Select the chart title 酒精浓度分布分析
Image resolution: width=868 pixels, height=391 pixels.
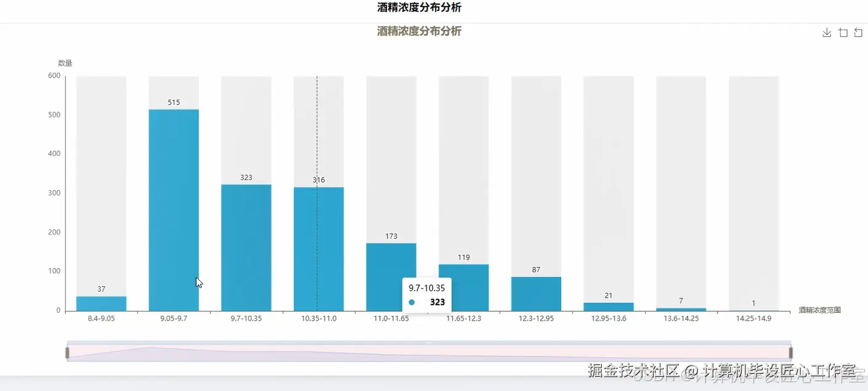tap(419, 31)
